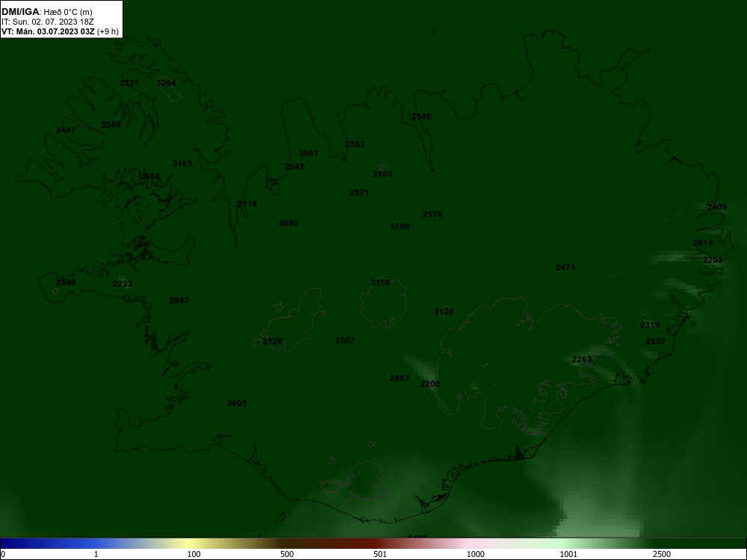Select the 2563 label
Viewport: 747px width, 560px height.
pos(355,144)
